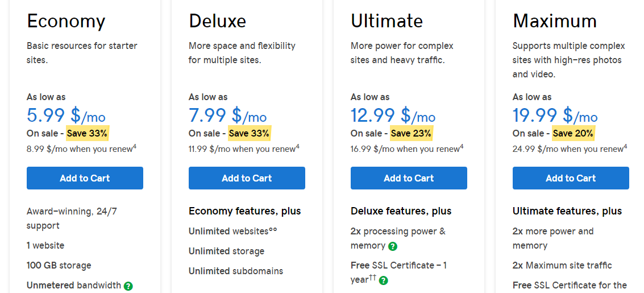Add the Economy plan to cart

[x=85, y=178]
